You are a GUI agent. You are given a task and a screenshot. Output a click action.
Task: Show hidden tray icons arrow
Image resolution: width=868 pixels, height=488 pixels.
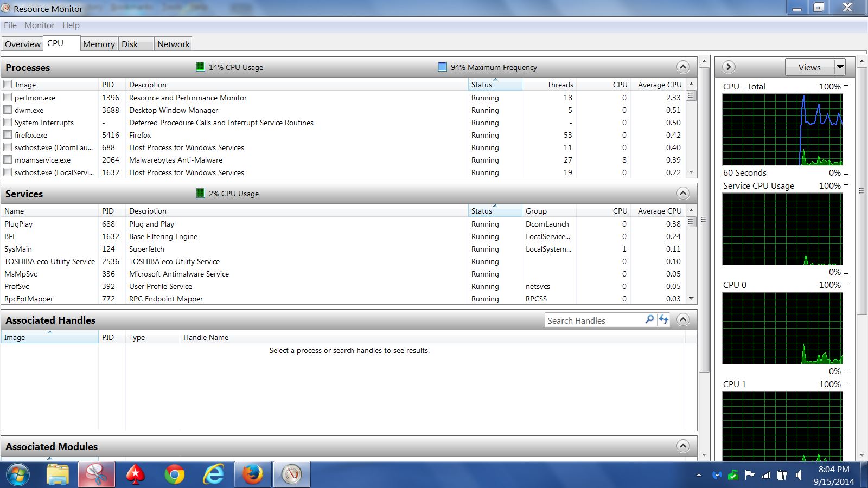[699, 475]
